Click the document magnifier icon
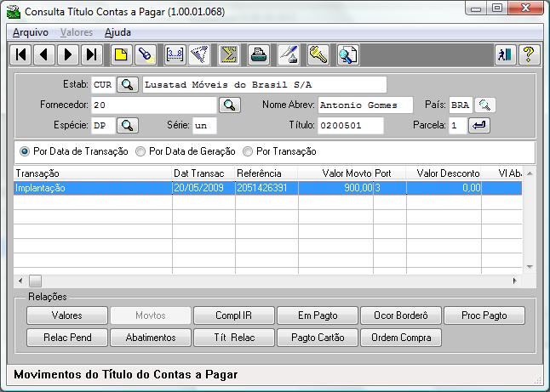The width and height of the screenshot is (550, 392). (347, 54)
